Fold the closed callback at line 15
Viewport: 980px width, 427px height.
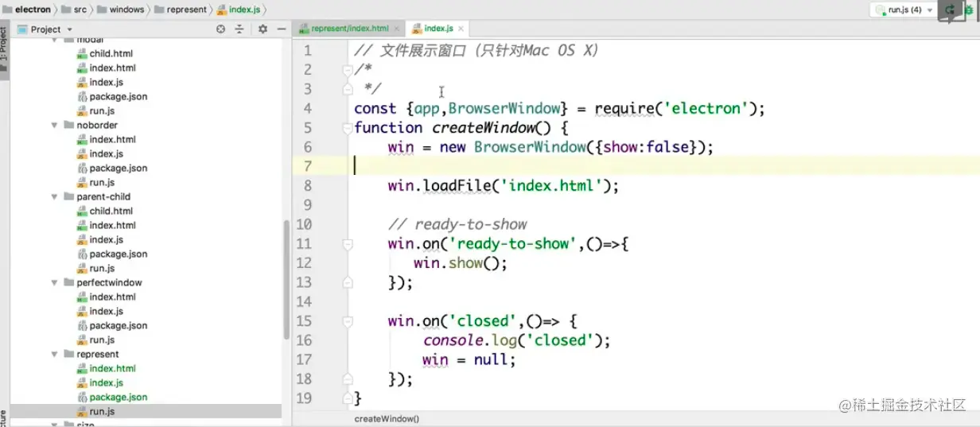347,321
